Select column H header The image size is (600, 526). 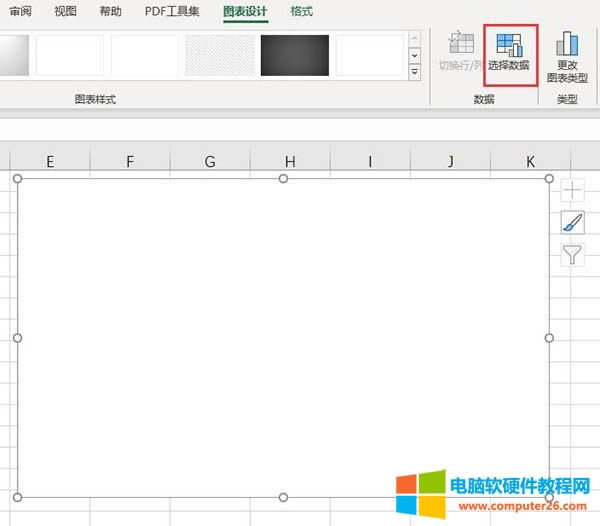289,161
